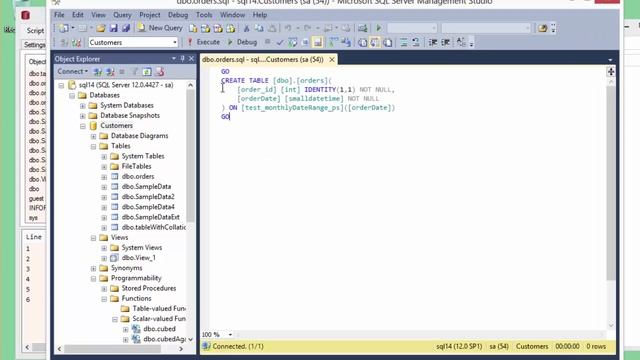Screen dimensions: 640x360
Task: Click the New Project icon
Action: pos(63,28)
